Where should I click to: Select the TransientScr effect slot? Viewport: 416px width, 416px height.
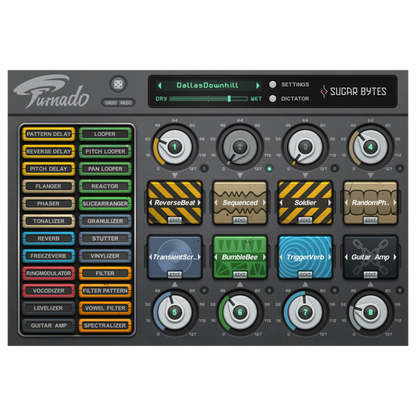pos(175,257)
